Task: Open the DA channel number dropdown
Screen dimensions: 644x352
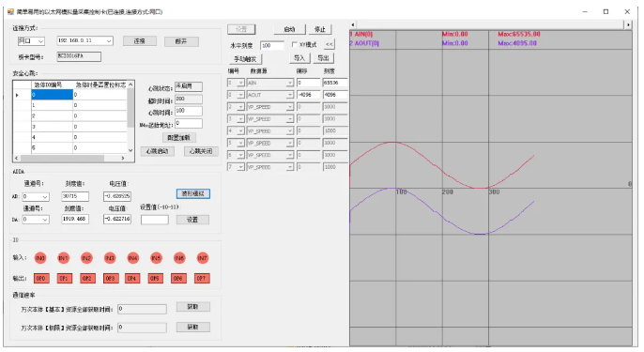Action: pos(36,220)
